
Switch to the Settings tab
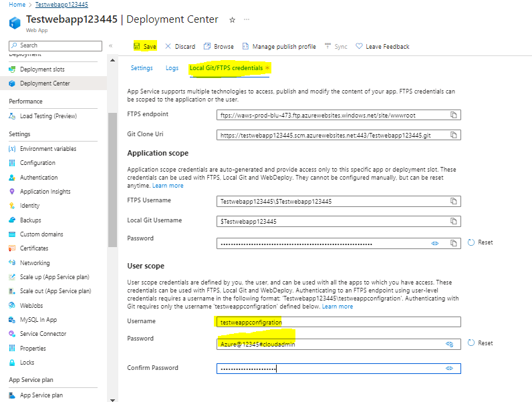pyautogui.click(x=142, y=68)
